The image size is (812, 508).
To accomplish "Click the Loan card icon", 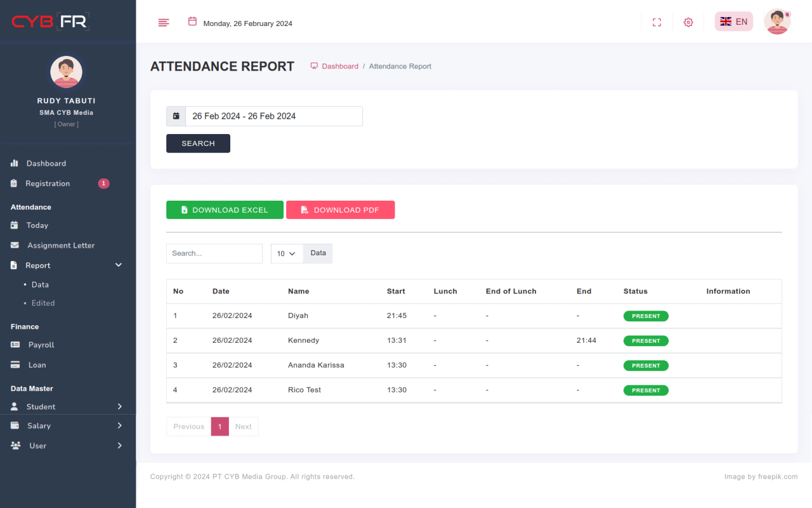I will [15, 365].
